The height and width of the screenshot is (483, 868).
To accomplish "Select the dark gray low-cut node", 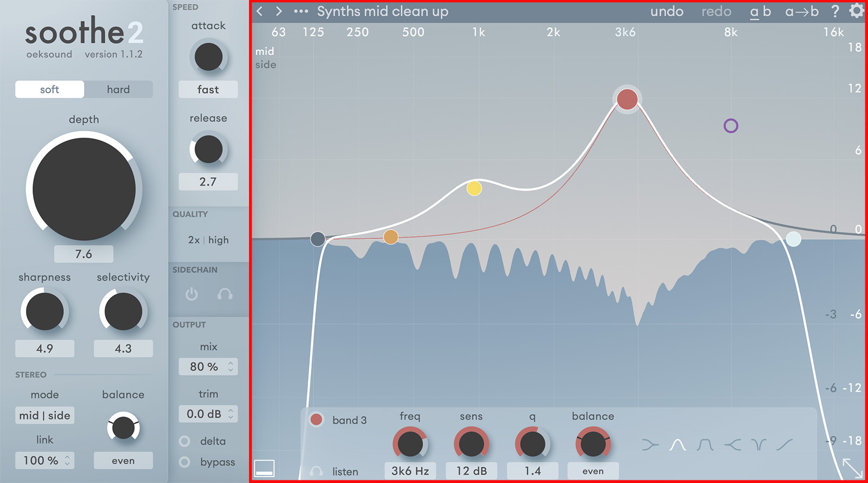I will coord(318,239).
